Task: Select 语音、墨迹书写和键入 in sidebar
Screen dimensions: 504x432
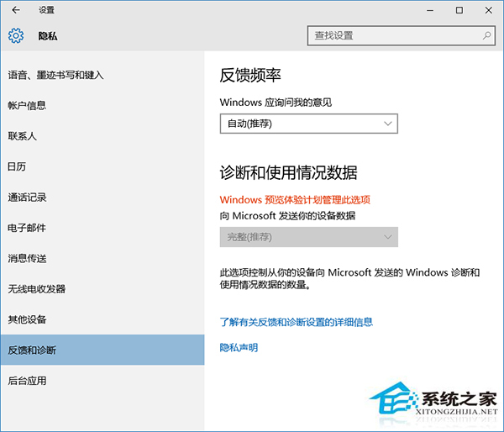Action: click(x=102, y=75)
